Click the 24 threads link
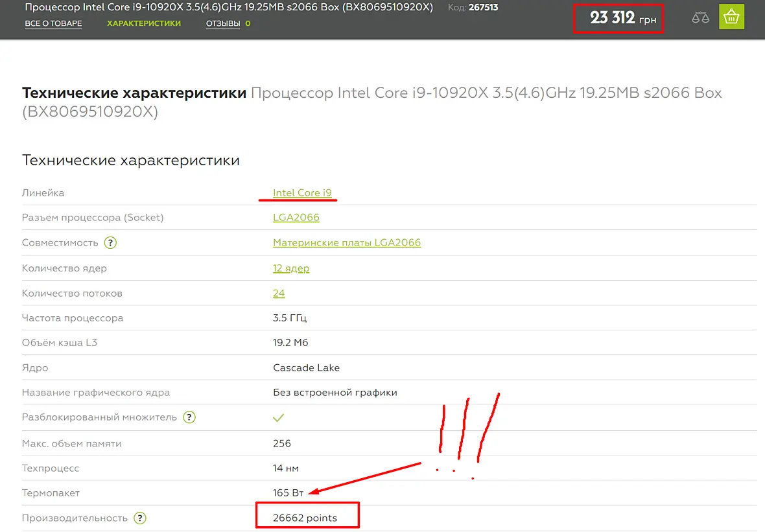The height and width of the screenshot is (532, 765). click(x=279, y=293)
